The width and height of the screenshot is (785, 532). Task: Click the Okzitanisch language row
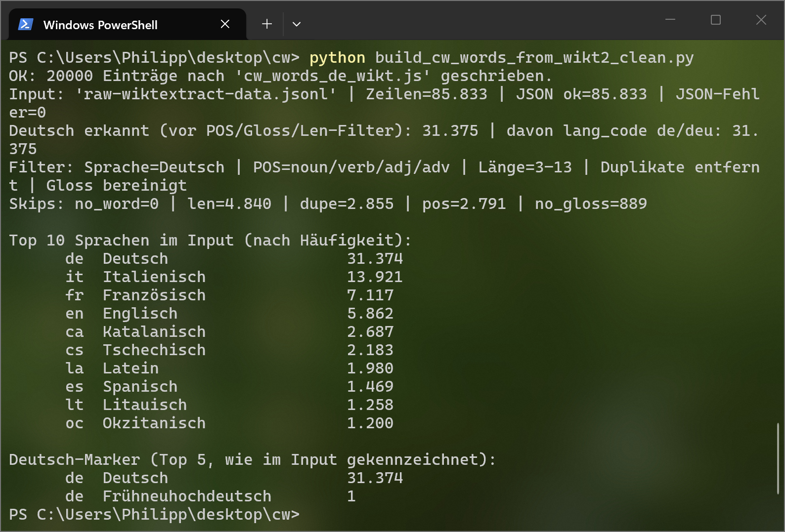(x=229, y=423)
